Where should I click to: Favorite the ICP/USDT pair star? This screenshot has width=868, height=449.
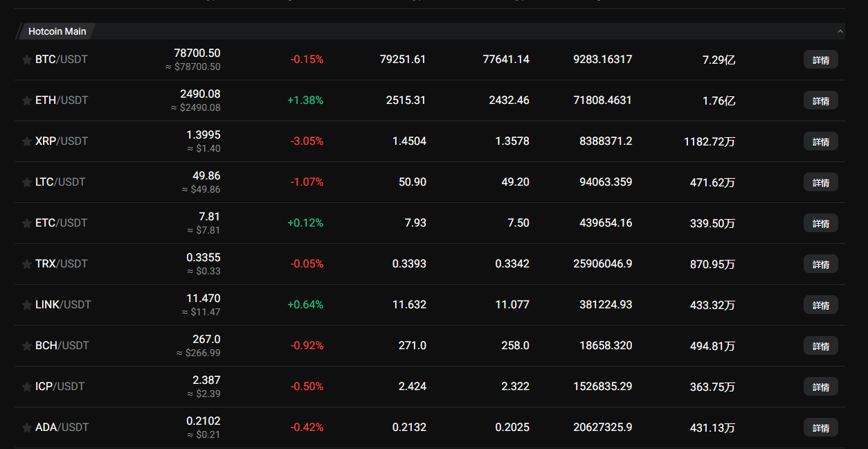(x=26, y=387)
